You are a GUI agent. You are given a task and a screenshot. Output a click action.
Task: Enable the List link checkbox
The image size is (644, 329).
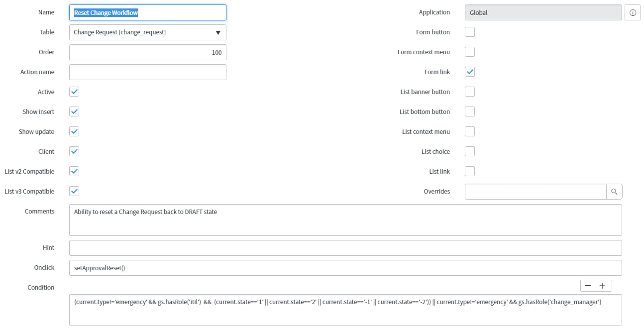tap(470, 171)
